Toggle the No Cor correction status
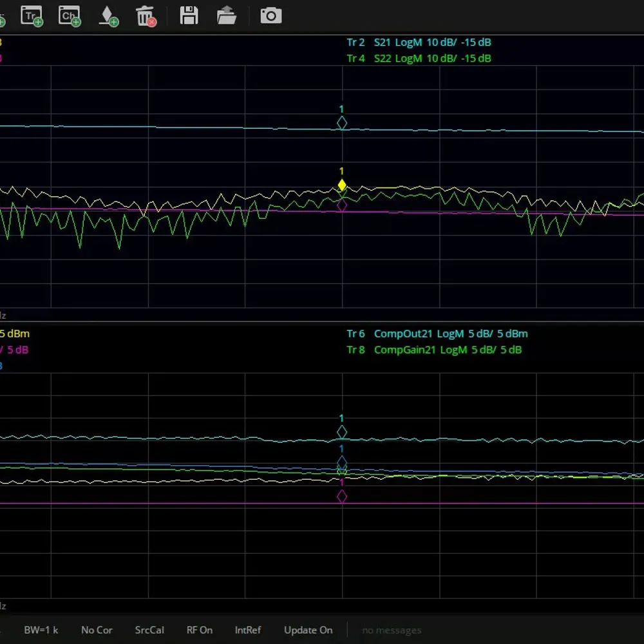This screenshot has width=644, height=644. point(97,630)
